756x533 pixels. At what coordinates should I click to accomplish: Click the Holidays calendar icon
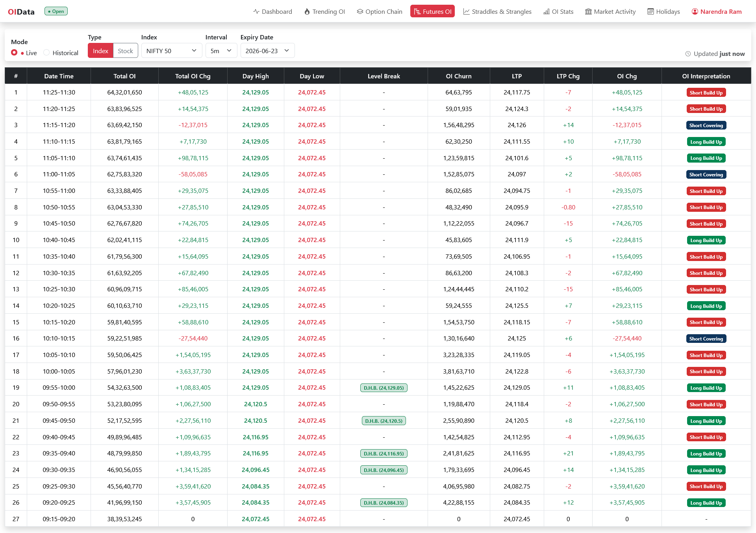click(x=651, y=11)
